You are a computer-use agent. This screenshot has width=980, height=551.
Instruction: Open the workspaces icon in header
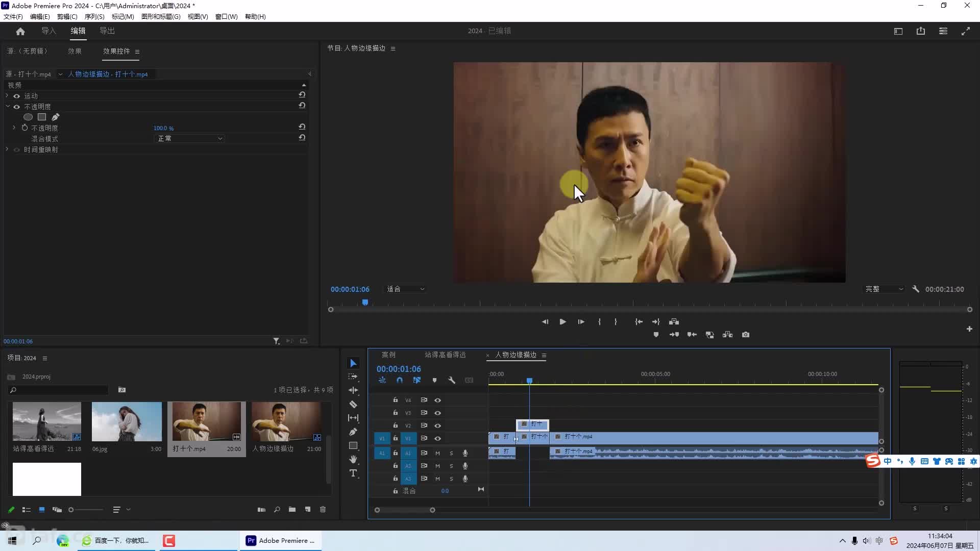click(x=898, y=31)
